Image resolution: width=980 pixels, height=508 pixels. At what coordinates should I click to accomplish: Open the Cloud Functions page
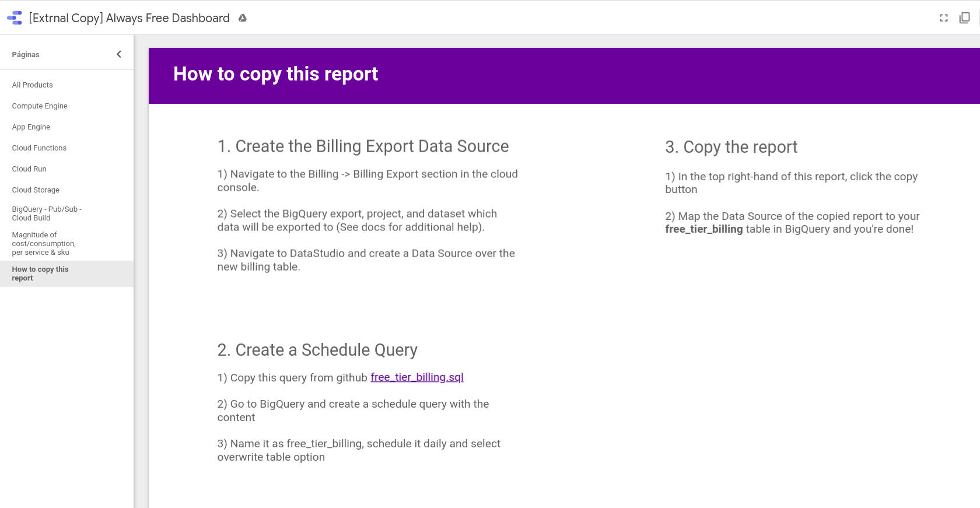tap(66, 148)
